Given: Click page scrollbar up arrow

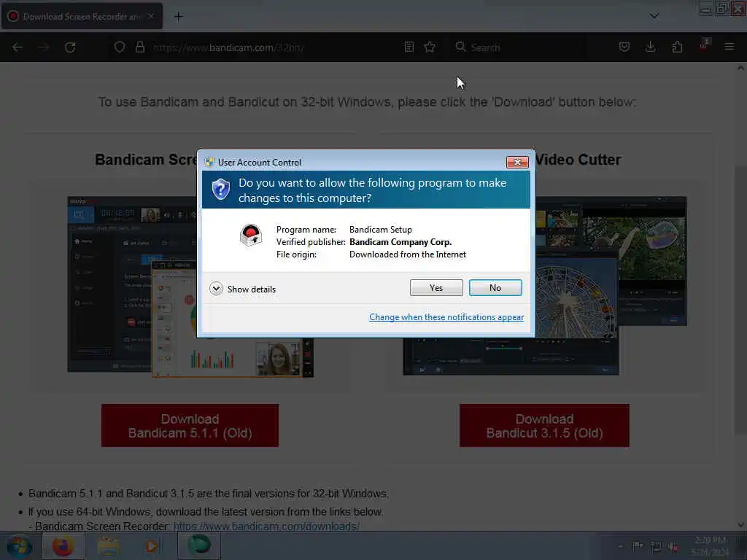Looking at the screenshot, I should 741,68.
